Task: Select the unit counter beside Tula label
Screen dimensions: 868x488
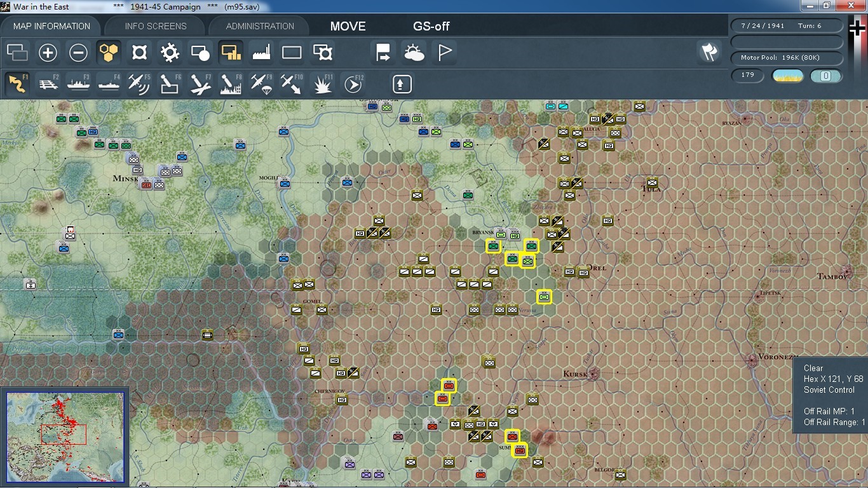Action: [x=652, y=182]
